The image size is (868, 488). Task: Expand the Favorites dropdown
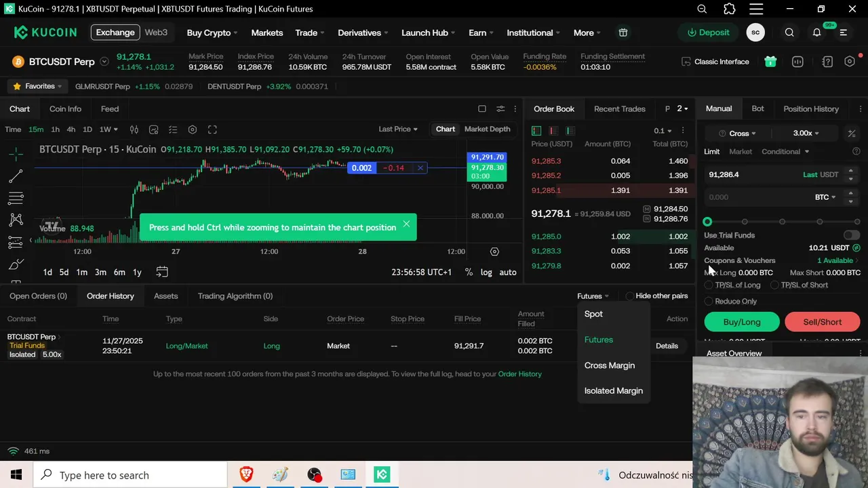click(x=38, y=87)
